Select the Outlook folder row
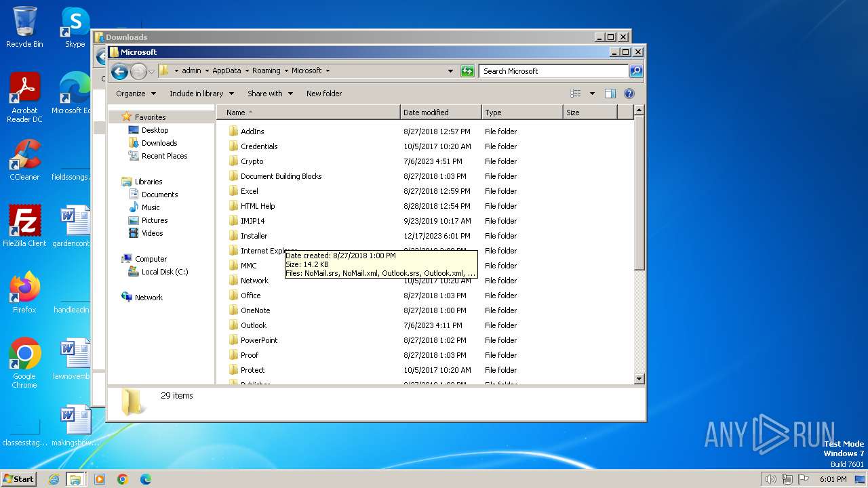The width and height of the screenshot is (868, 488). (424, 325)
